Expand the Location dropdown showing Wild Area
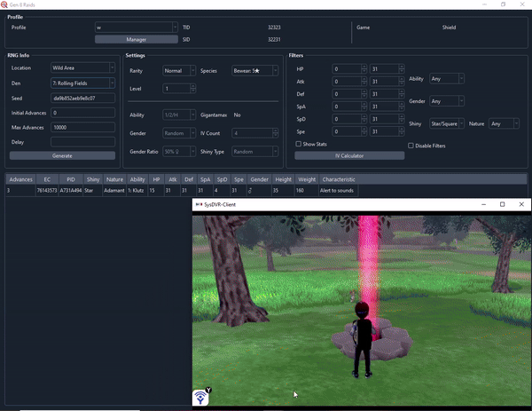The width and height of the screenshot is (532, 411). (82, 68)
